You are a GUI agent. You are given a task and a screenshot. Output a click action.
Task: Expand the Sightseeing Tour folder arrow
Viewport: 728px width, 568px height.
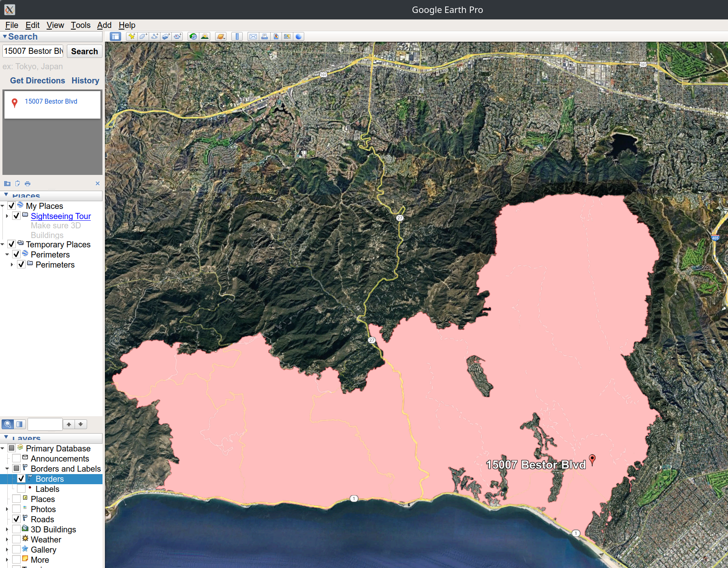pyautogui.click(x=7, y=216)
